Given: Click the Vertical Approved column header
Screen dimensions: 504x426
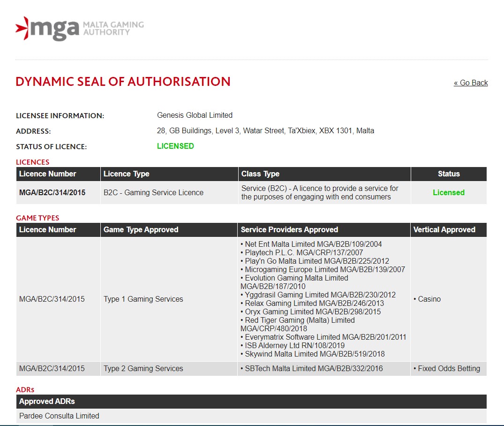Looking at the screenshot, I should (x=448, y=230).
